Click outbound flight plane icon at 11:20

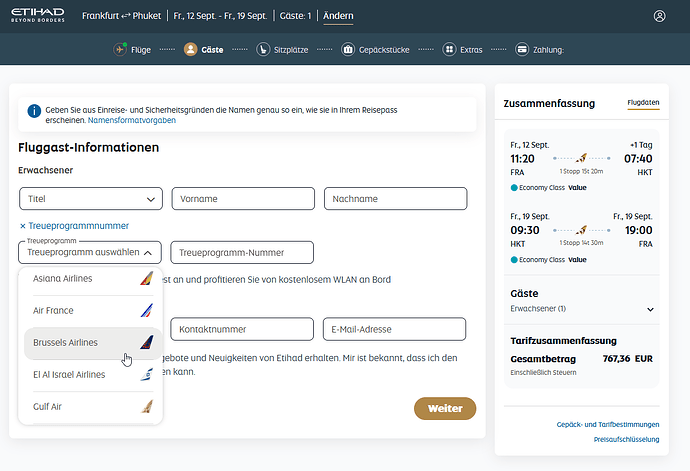[581, 158]
